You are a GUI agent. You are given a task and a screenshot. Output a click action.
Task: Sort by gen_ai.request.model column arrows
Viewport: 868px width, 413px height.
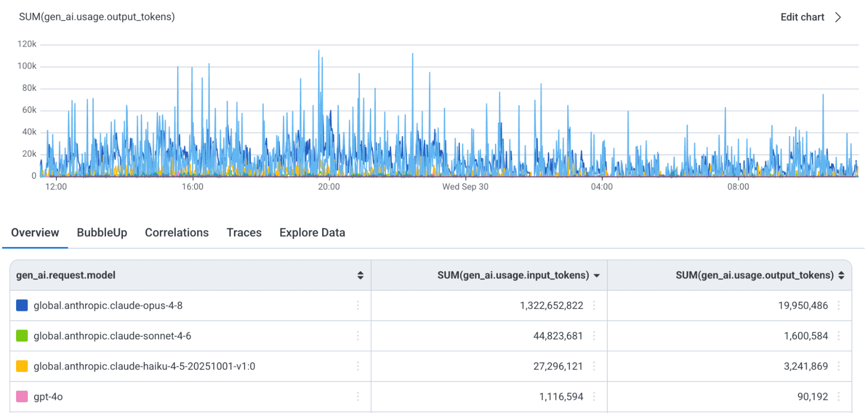click(x=360, y=275)
